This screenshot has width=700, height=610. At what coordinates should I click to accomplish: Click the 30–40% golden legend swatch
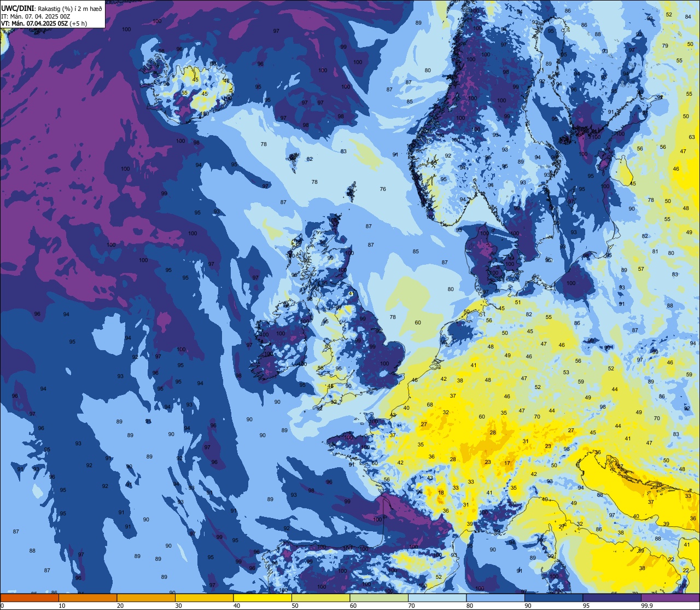tap(204, 597)
